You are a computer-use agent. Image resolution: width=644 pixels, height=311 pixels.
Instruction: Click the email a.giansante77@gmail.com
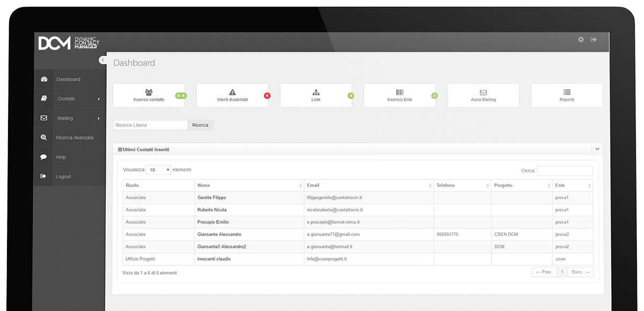tap(333, 235)
